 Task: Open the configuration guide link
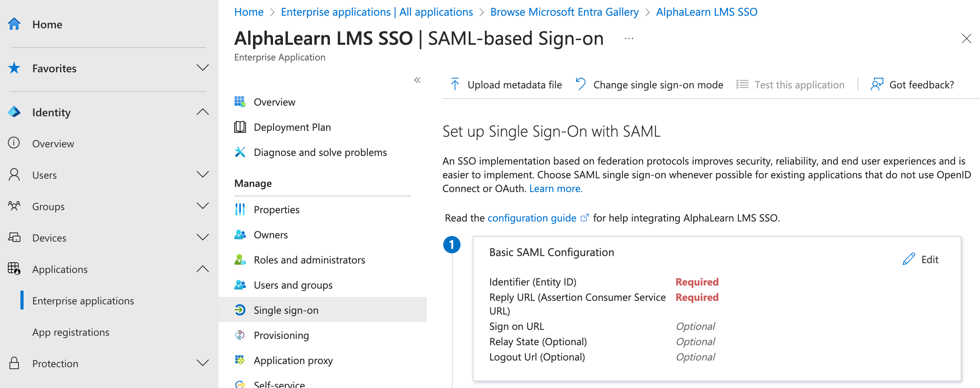532,218
